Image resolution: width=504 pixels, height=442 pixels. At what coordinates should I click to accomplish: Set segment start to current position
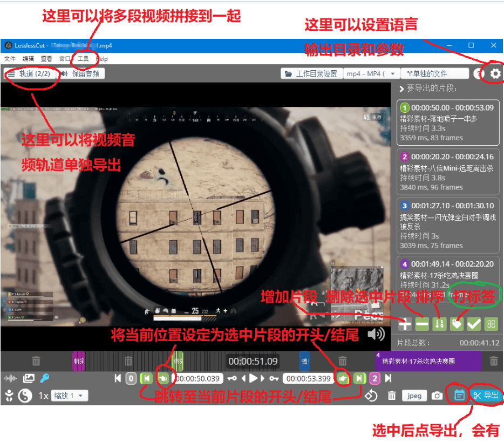(164, 378)
